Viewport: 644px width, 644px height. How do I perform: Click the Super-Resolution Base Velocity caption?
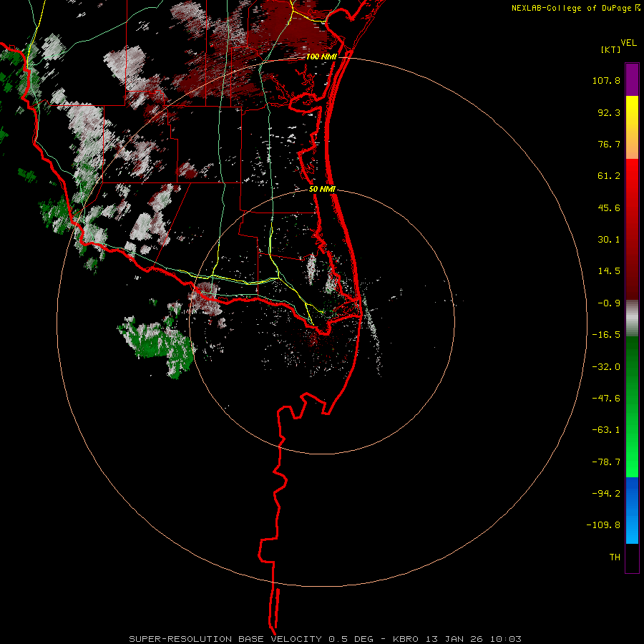click(x=325, y=639)
